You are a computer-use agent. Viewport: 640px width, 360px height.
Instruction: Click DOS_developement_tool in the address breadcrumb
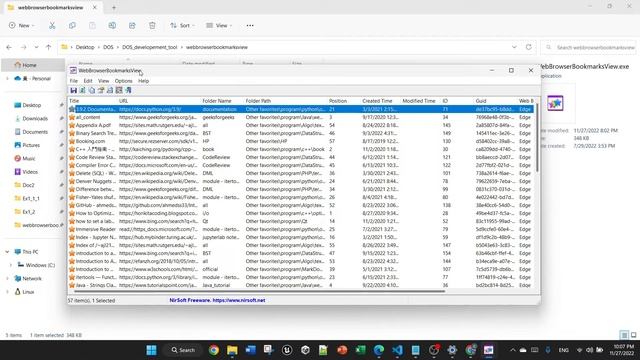pos(149,47)
